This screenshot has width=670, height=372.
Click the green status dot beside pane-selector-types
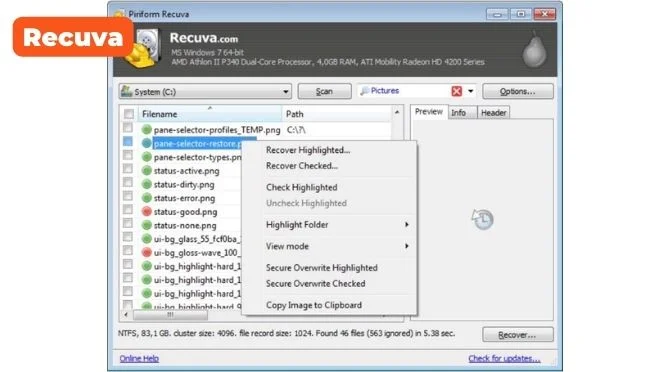tap(147, 157)
